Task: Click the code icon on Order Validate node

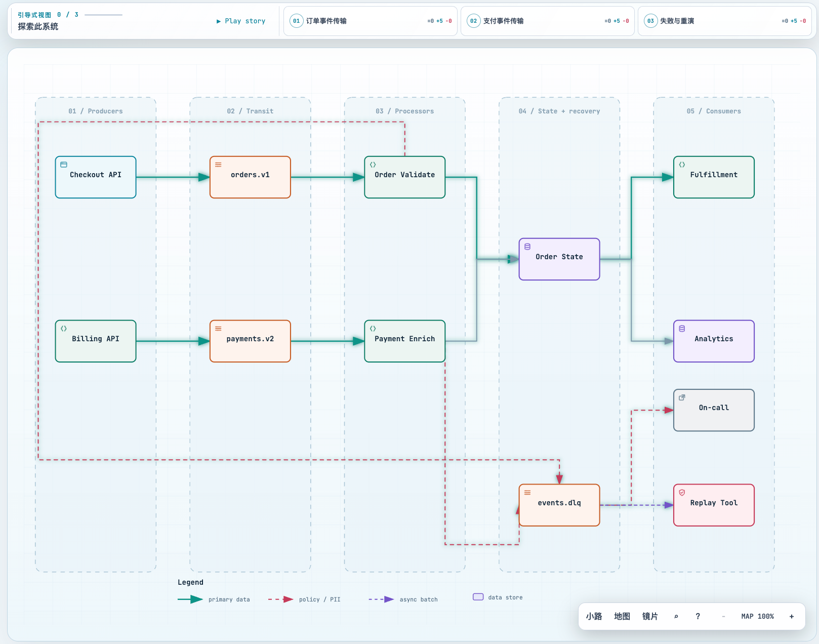Action: click(x=373, y=165)
